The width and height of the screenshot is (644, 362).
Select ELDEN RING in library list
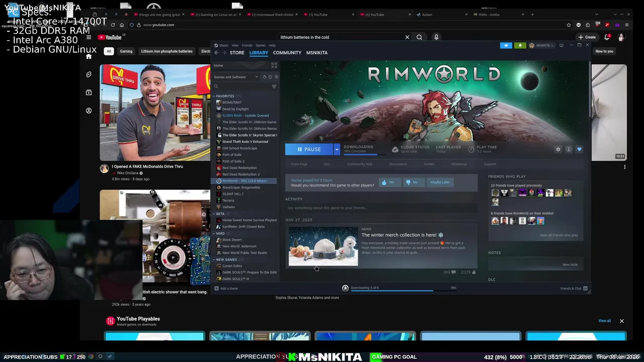coord(245,116)
